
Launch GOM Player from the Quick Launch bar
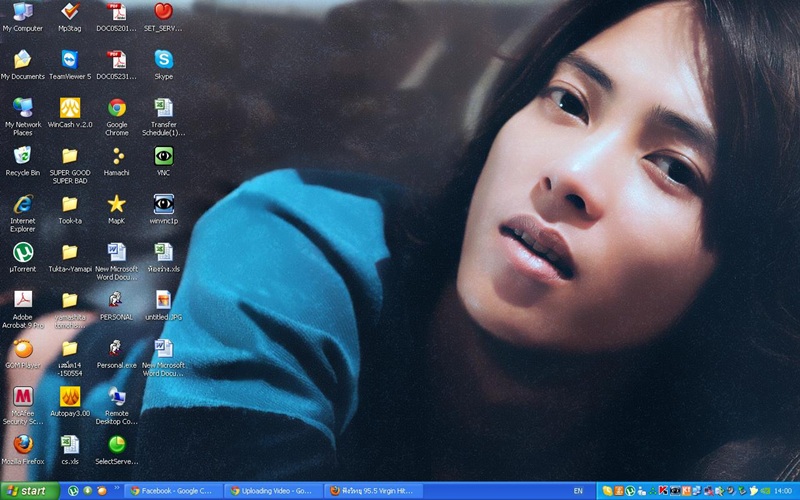coord(102,491)
